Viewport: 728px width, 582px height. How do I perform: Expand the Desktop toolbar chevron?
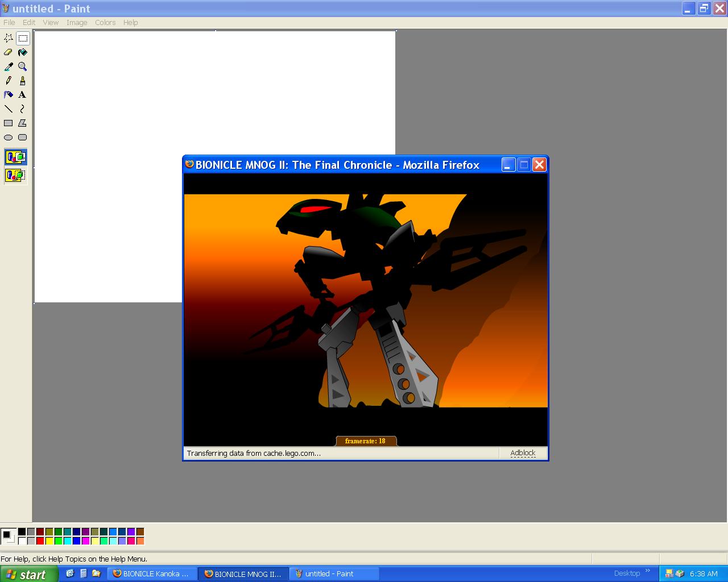tap(648, 571)
